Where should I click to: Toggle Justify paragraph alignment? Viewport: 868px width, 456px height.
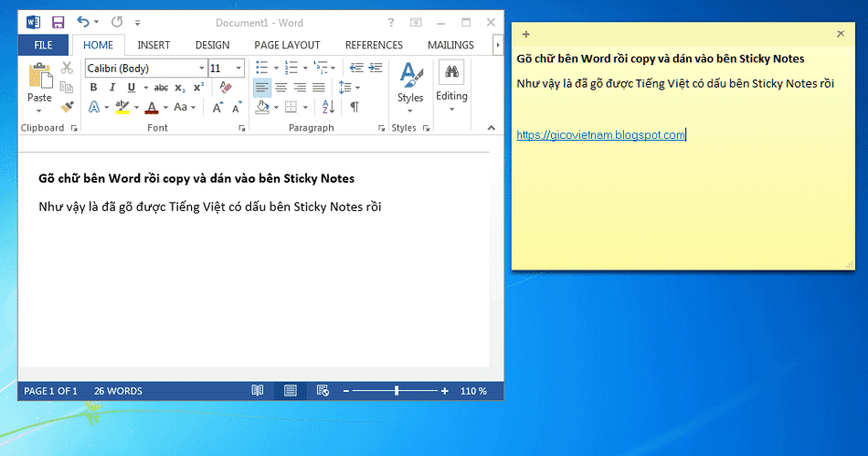pos(319,88)
